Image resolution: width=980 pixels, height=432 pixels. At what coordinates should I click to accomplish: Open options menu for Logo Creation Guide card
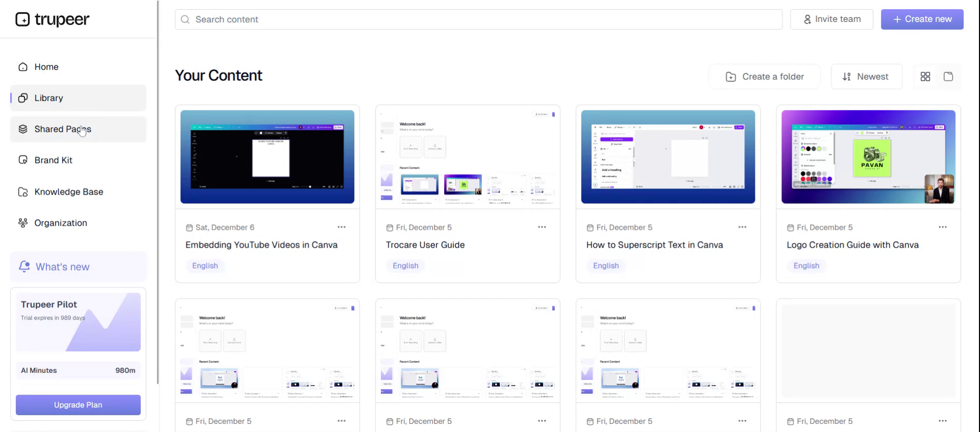coord(943,227)
